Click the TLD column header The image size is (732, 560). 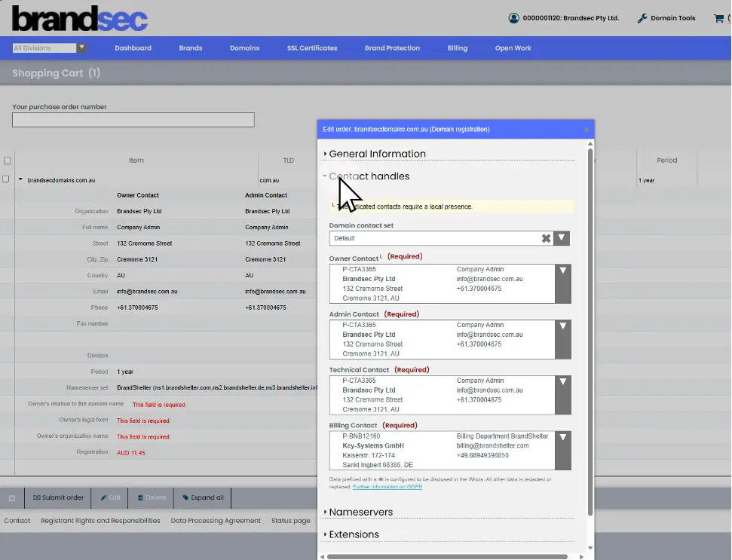(289, 161)
